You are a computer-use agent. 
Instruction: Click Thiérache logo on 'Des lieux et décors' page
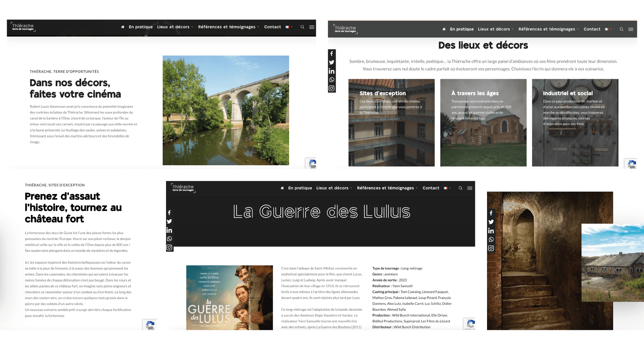345,29
